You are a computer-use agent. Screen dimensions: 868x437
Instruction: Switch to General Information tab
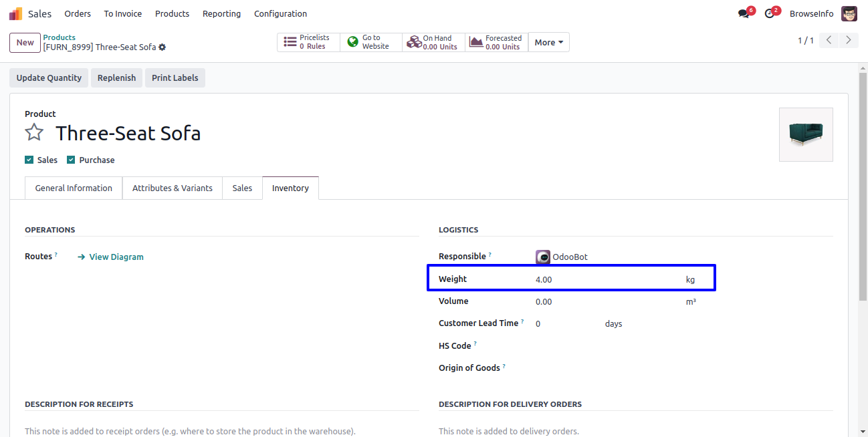pyautogui.click(x=74, y=188)
